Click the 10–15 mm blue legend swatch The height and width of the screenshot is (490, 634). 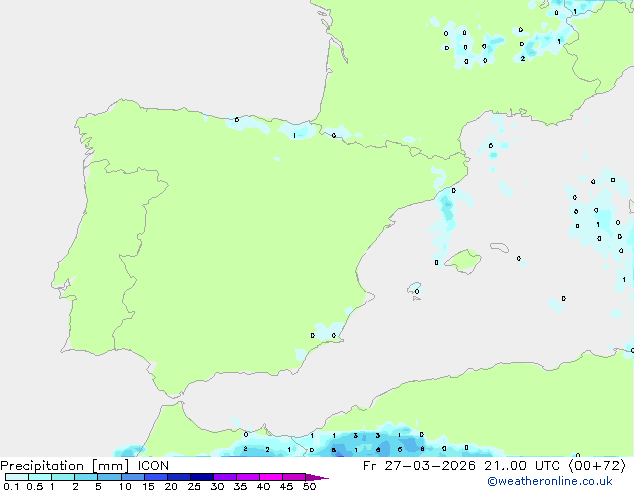coord(133,477)
